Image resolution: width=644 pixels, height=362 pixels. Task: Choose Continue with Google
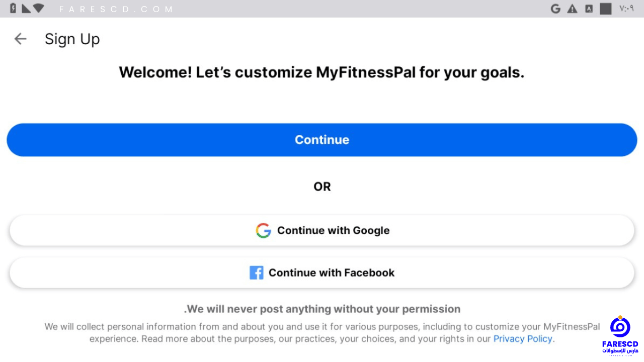(322, 230)
